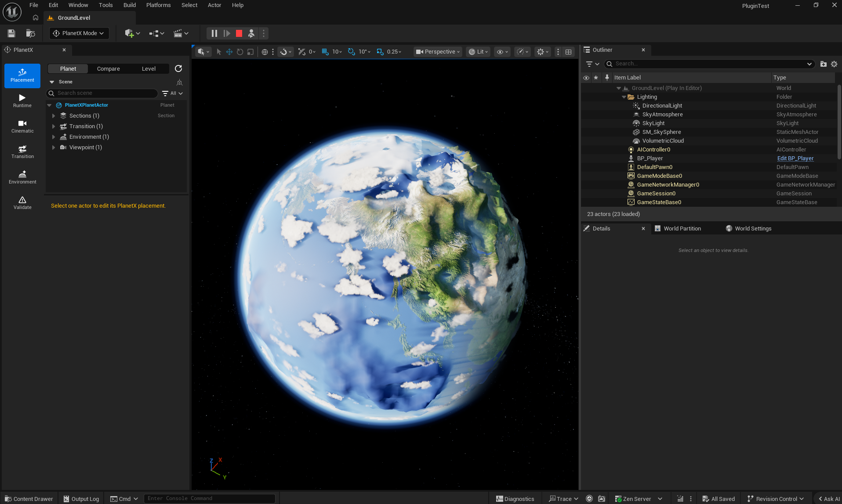Toggle grid snapping in the viewport
This screenshot has height=504, width=842.
click(x=325, y=52)
